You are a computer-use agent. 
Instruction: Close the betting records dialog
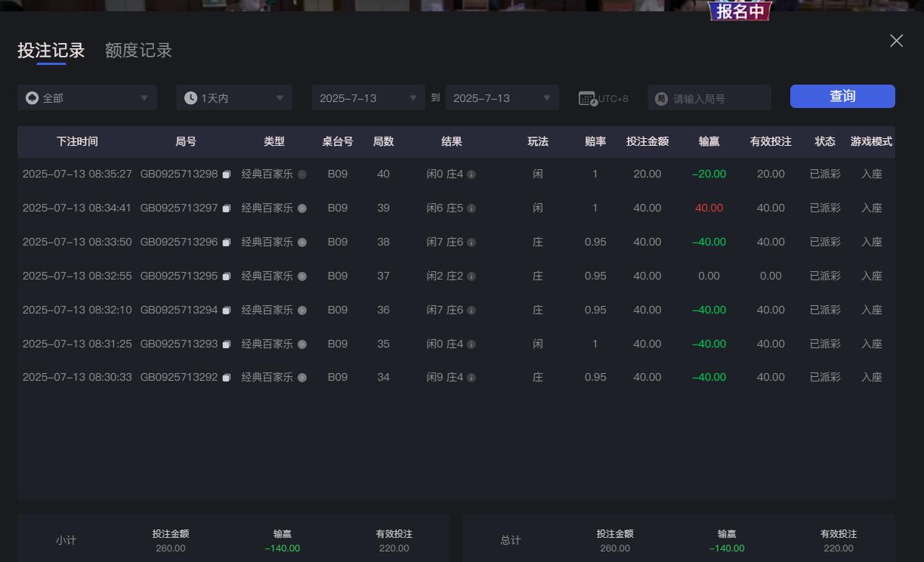896,41
